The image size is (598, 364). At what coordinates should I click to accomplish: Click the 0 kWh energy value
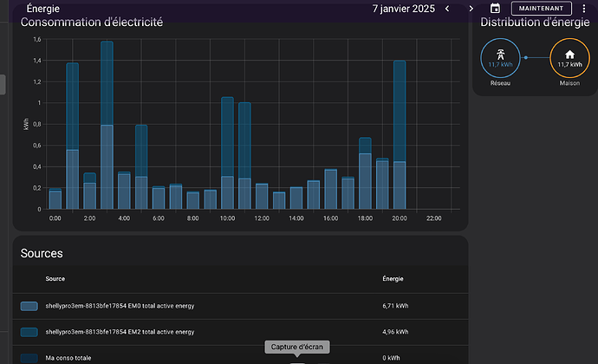pos(391,358)
